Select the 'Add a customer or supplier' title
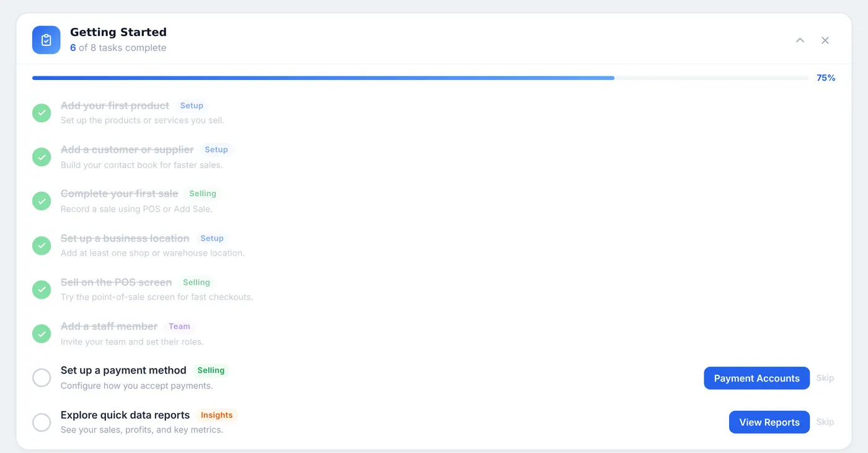868x453 pixels. click(127, 150)
